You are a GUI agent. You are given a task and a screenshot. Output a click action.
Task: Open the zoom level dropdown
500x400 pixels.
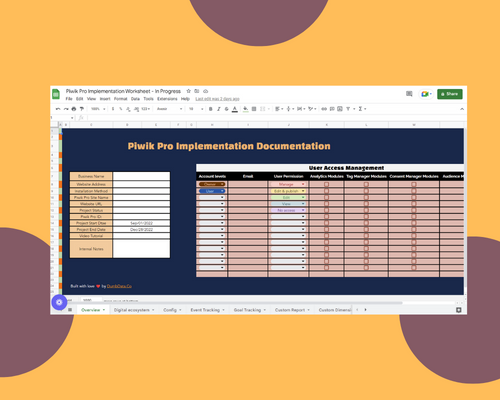pos(98,109)
